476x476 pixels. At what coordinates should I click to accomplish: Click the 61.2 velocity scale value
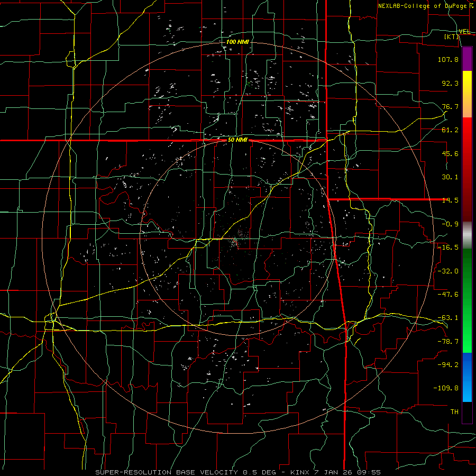pyautogui.click(x=450, y=130)
